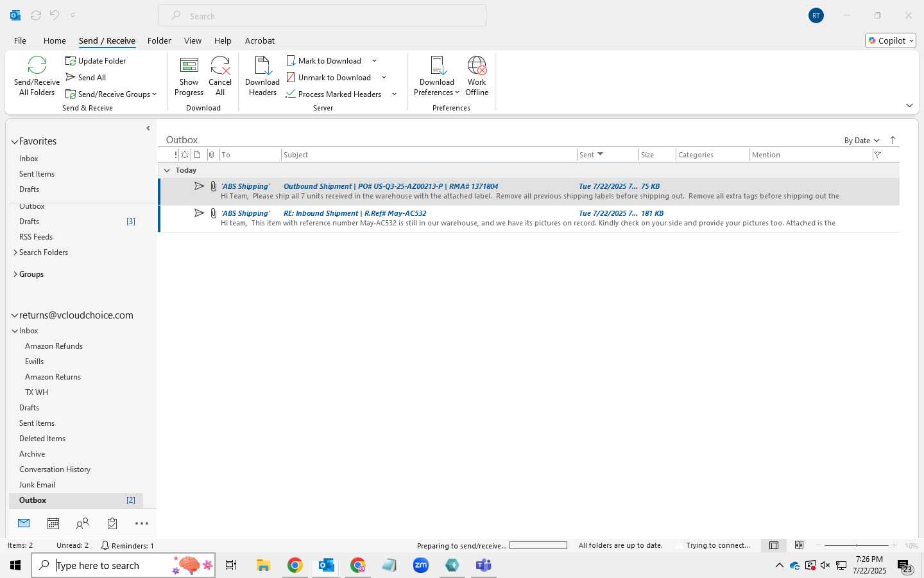Open Amazon Refunds folder

(54, 346)
